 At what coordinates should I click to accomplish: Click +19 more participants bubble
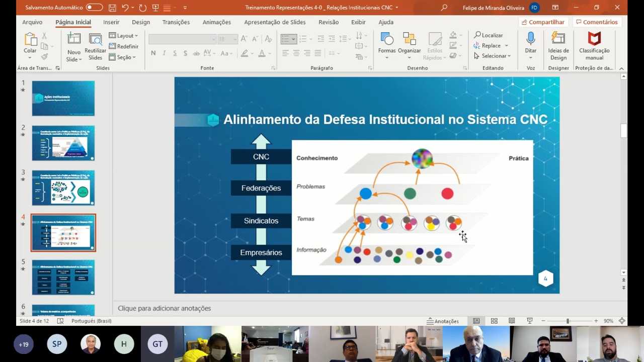(24, 344)
